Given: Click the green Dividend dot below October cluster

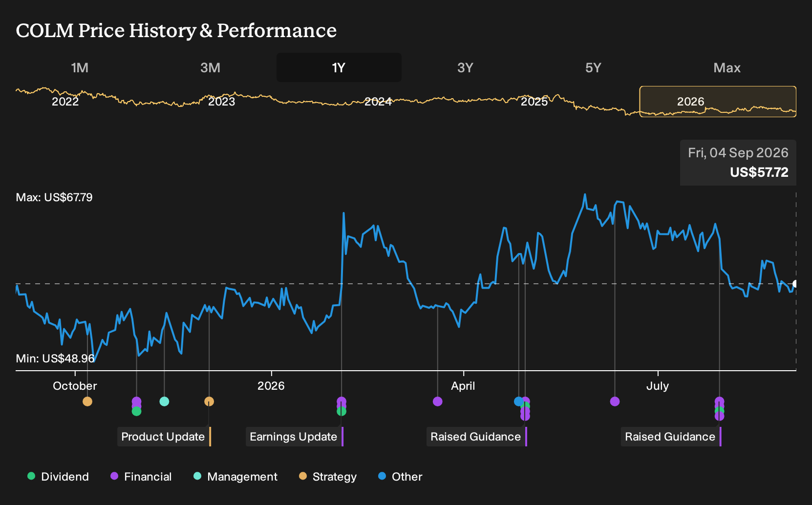Looking at the screenshot, I should click(x=137, y=412).
